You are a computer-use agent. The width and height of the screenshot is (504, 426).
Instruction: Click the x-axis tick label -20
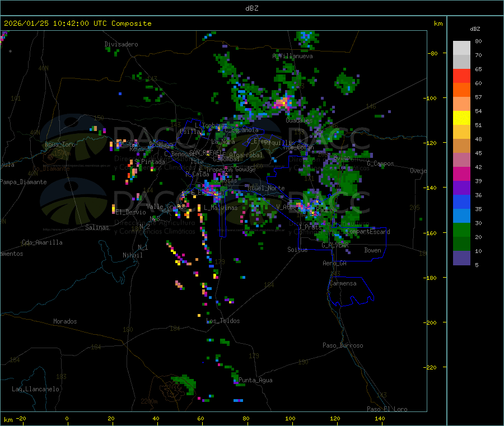point(21,418)
